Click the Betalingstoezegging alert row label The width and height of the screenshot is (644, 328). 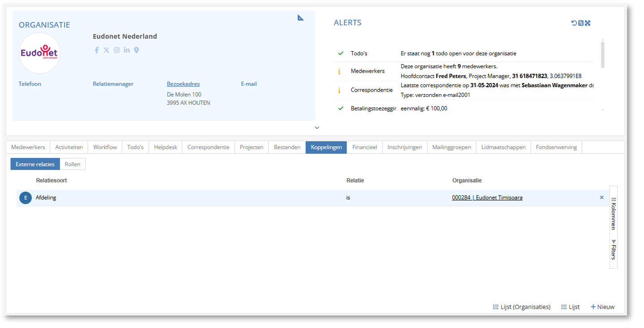click(373, 108)
